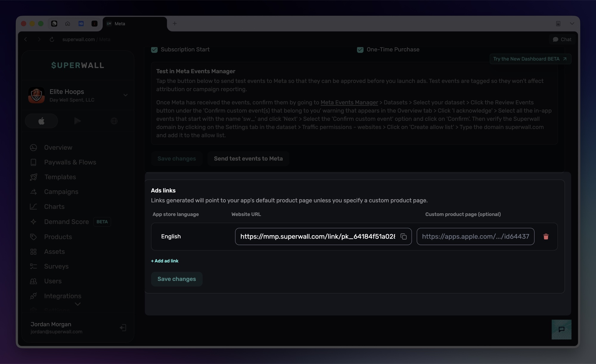The image size is (596, 364).
Task: Select the Meta browser tab
Action: tap(135, 24)
